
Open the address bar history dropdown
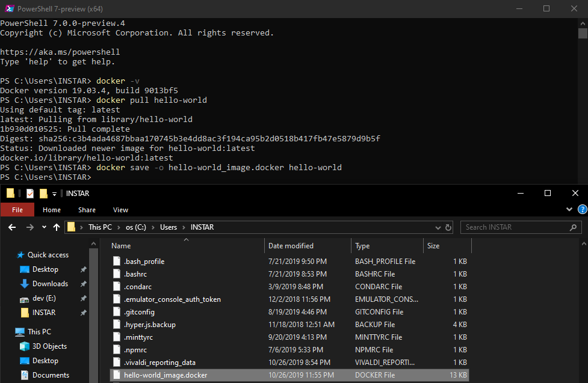(438, 227)
